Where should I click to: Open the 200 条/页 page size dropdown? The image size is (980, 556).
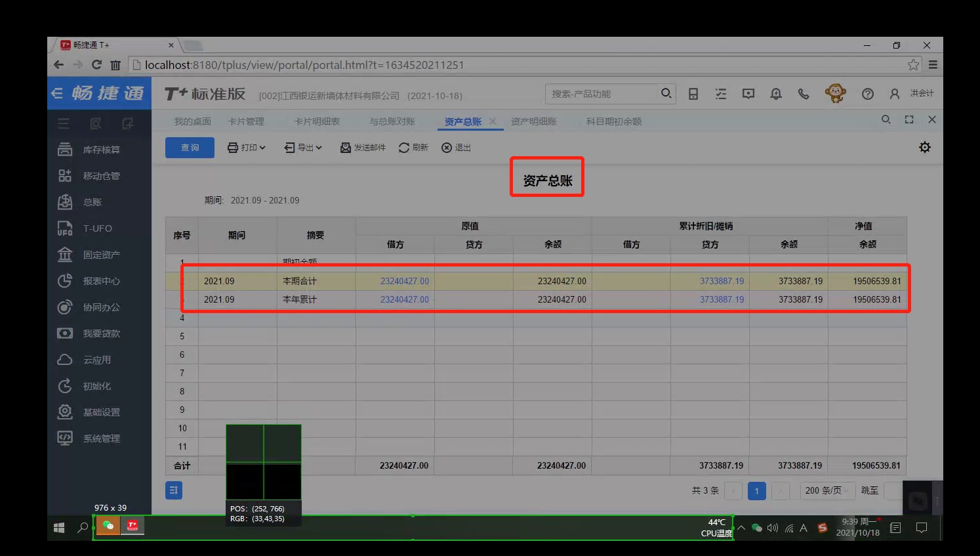click(x=827, y=490)
